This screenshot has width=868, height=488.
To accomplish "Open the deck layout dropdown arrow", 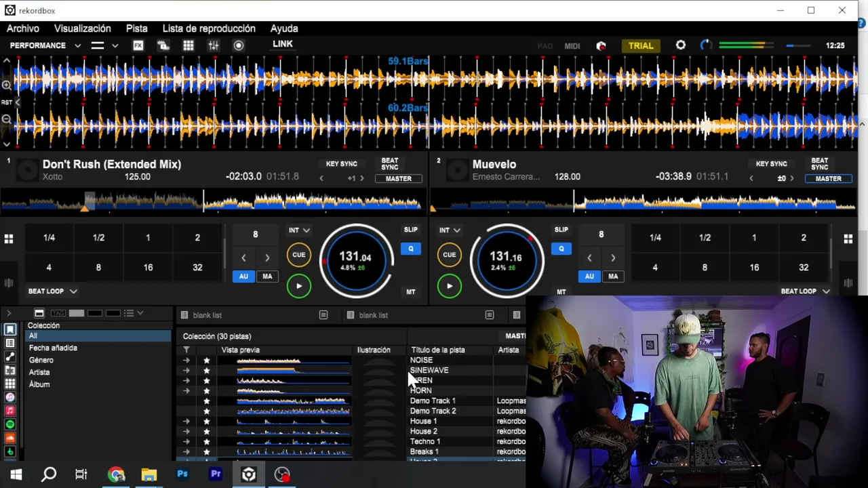I will tap(115, 45).
